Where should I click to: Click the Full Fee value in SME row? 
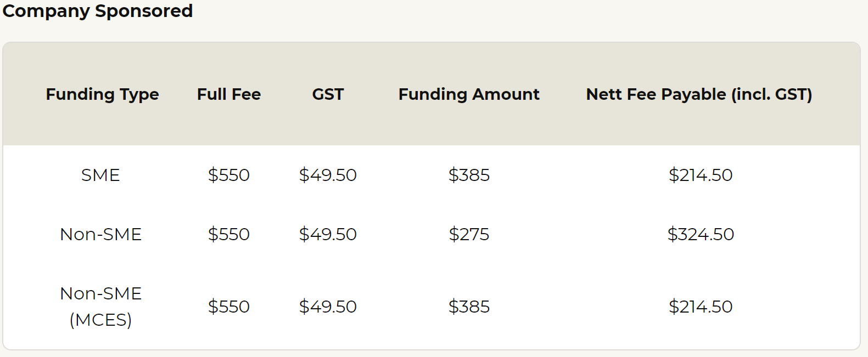[x=229, y=175]
